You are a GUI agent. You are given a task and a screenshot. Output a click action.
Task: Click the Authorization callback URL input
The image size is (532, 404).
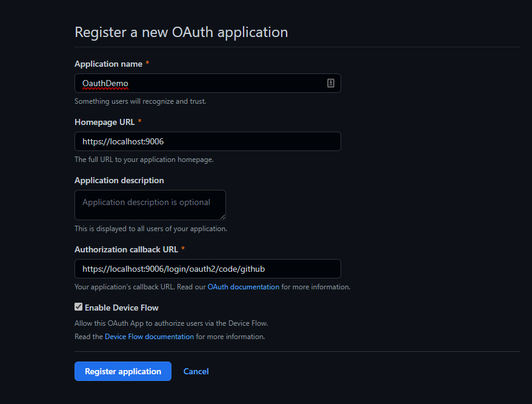(208, 269)
